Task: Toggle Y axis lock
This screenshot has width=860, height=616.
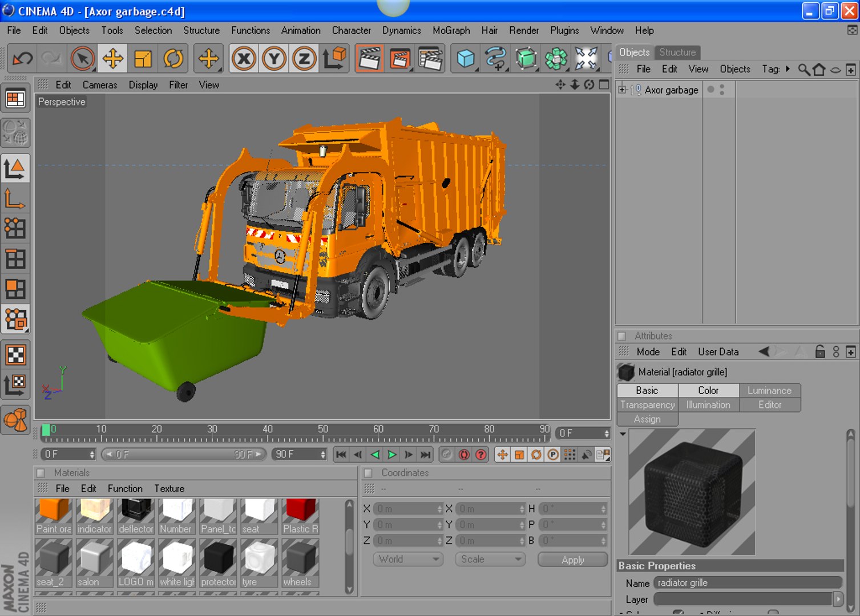Action: click(x=274, y=58)
